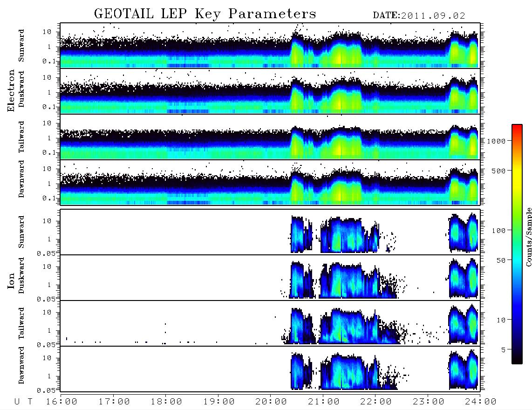Screen dimensions: 532x410
Task: Select the Electron "Duskward" panel label
Action: 21,89
